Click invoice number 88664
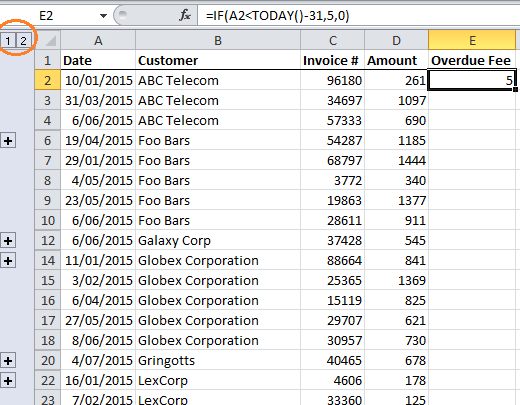 click(x=333, y=260)
